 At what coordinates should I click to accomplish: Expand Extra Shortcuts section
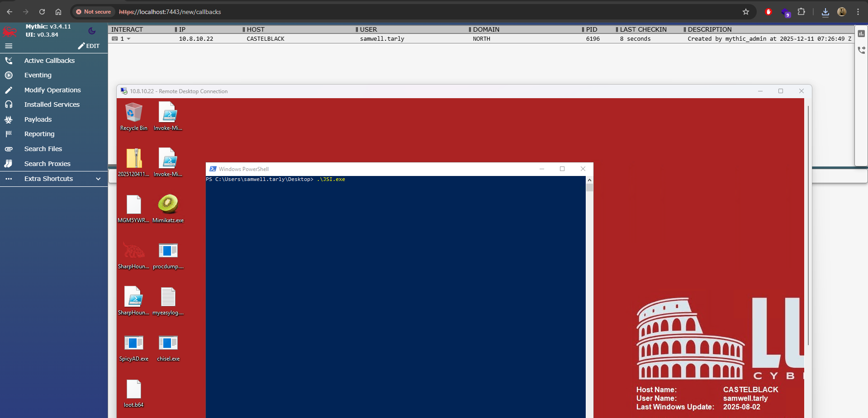point(98,179)
